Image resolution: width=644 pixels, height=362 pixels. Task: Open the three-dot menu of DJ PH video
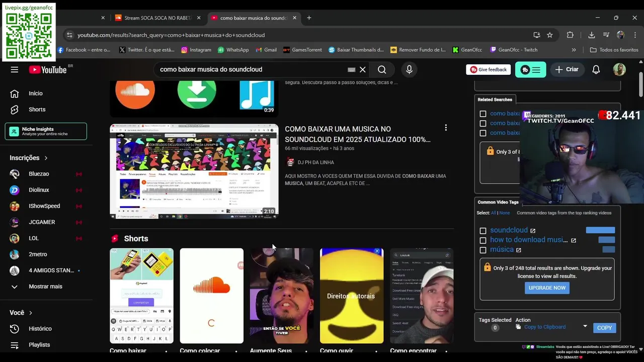click(x=445, y=128)
